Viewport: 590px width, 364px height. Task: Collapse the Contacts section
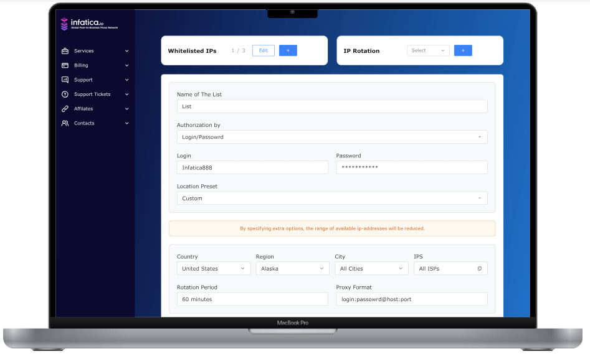(127, 123)
